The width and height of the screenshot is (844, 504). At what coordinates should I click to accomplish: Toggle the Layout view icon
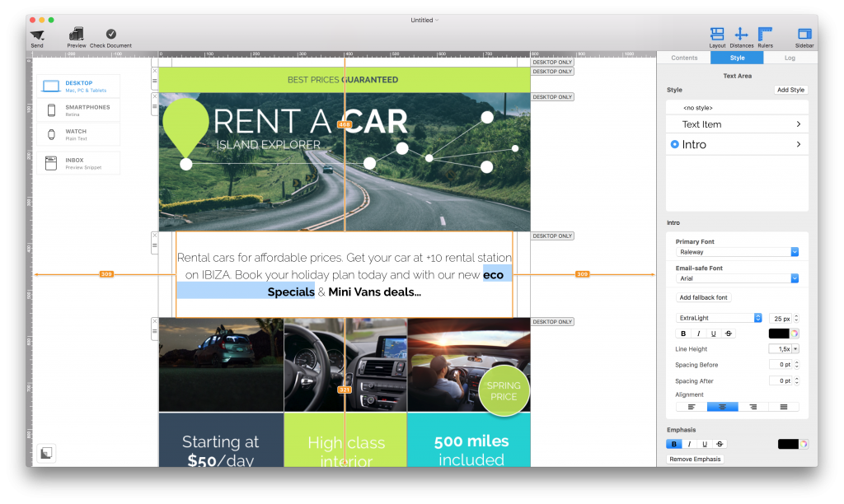717,34
